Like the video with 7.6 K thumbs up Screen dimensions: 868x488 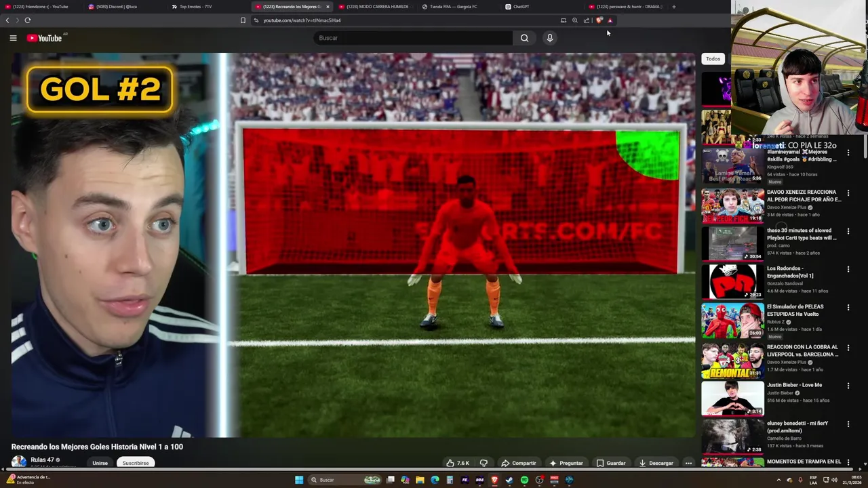tap(458, 463)
